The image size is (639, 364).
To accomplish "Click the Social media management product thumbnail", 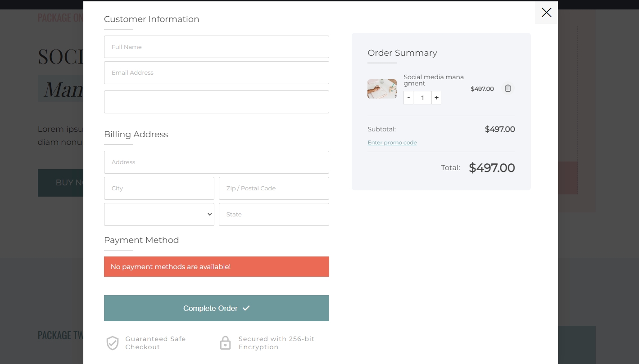I will [x=382, y=89].
